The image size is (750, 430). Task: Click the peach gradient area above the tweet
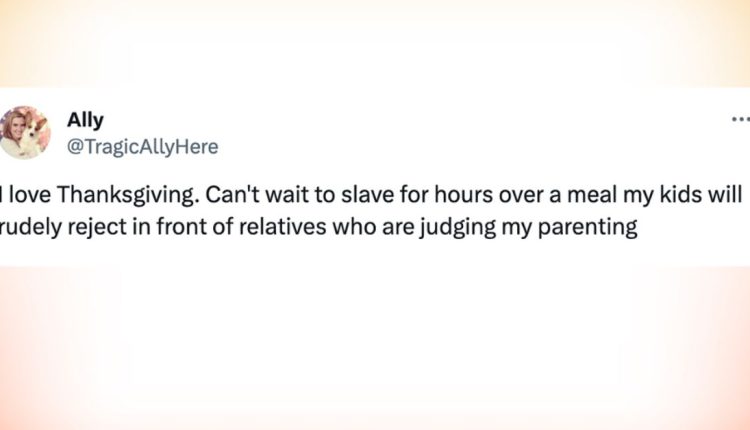coord(375,45)
